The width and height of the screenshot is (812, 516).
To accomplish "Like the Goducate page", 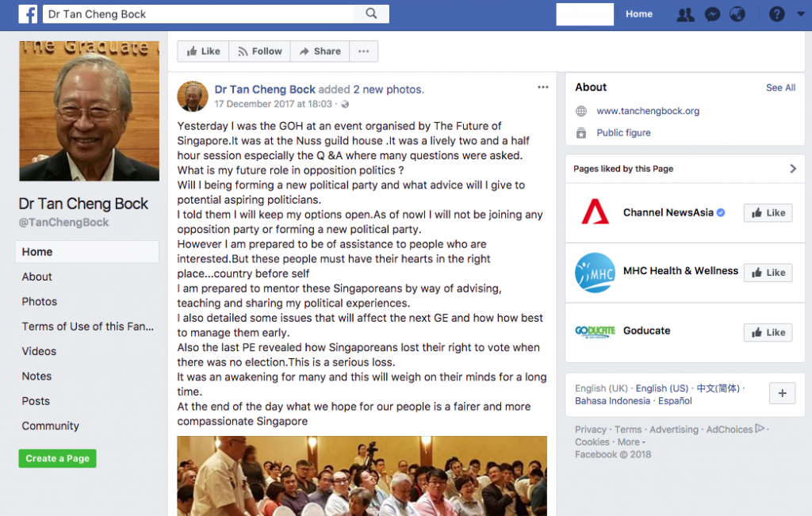I will click(768, 332).
